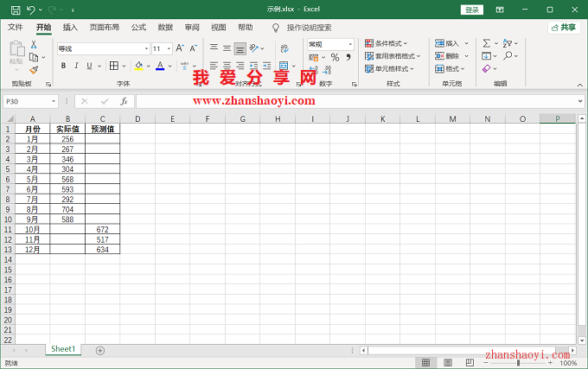
Task: Switch to Page Layout view
Action: 448,363
